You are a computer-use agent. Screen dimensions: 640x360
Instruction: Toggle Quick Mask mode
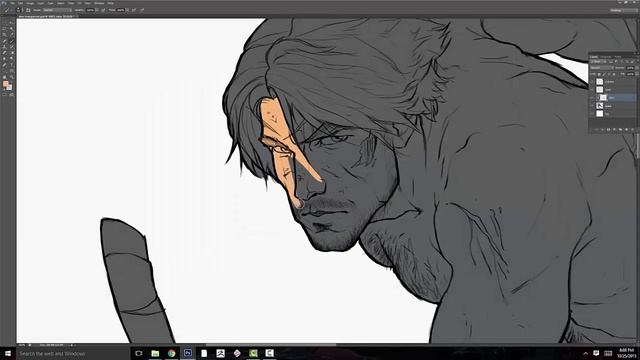click(4, 94)
